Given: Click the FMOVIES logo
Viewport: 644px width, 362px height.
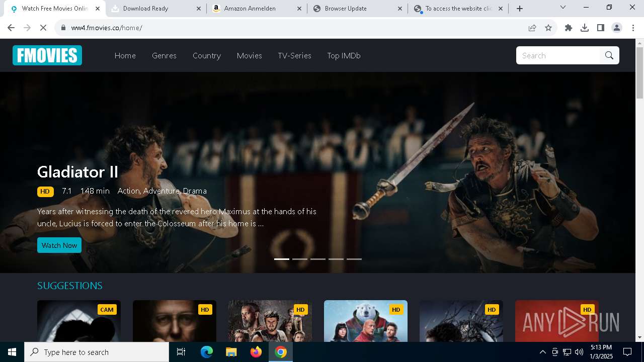Looking at the screenshot, I should click(x=47, y=55).
